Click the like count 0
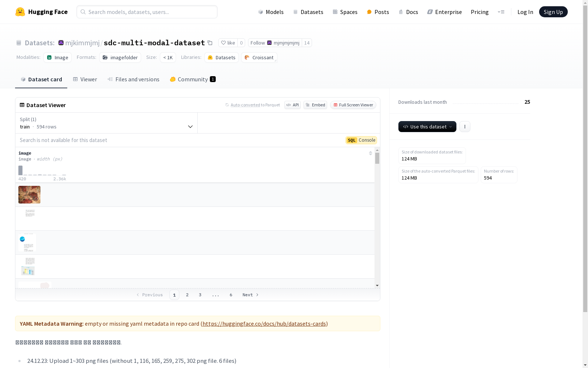Screen dimensions: 588x368 point(241,43)
